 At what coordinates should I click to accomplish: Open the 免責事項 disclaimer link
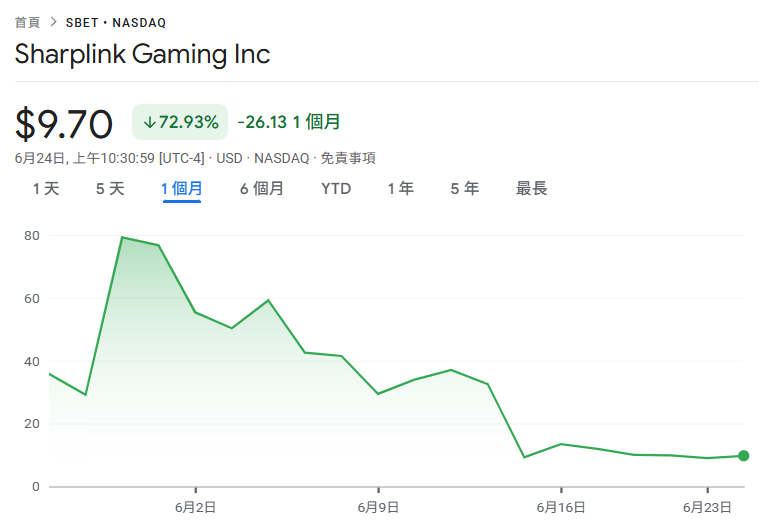pyautogui.click(x=348, y=158)
